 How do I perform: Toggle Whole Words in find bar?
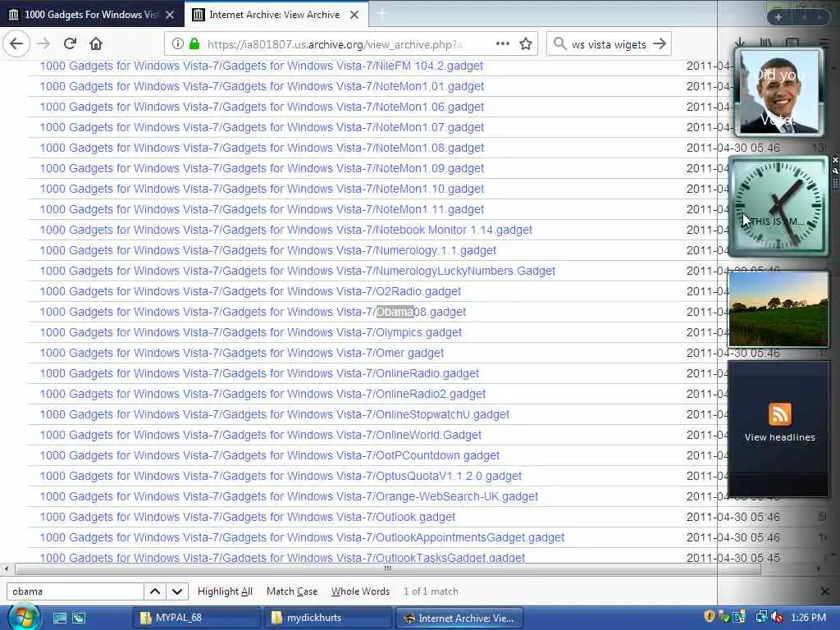361,591
